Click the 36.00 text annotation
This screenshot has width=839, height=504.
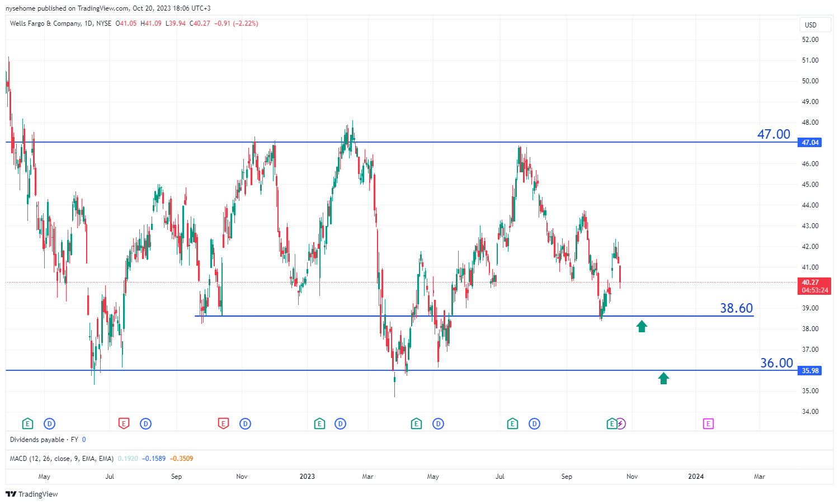point(776,363)
